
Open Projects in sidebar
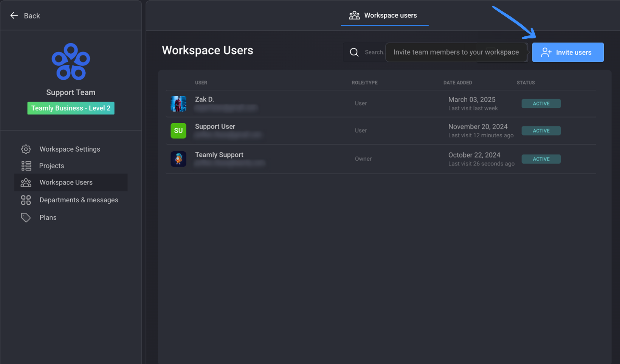tap(71, 166)
